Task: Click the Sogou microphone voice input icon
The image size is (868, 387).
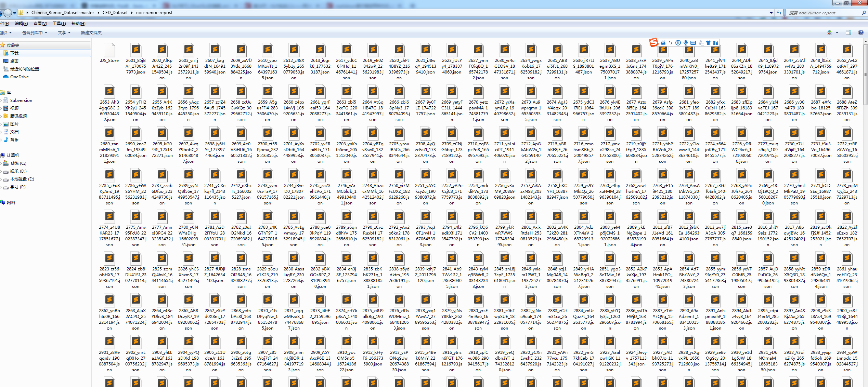Action: pos(686,43)
